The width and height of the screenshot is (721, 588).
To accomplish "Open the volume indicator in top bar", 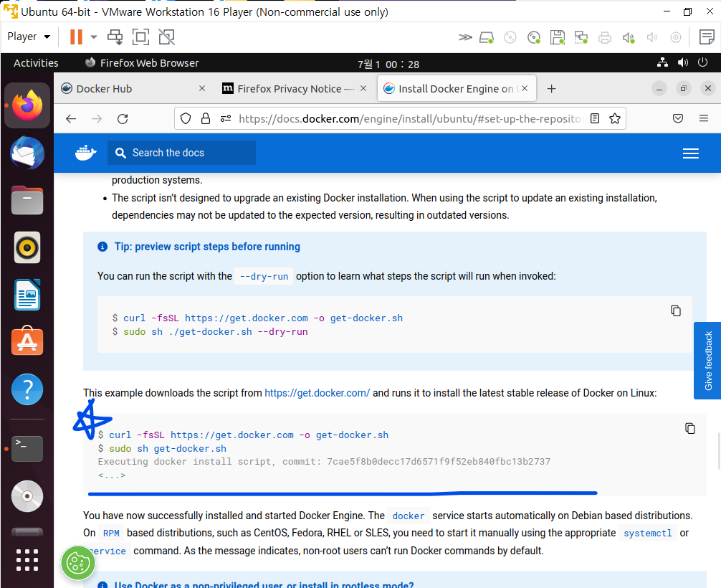I will (683, 62).
